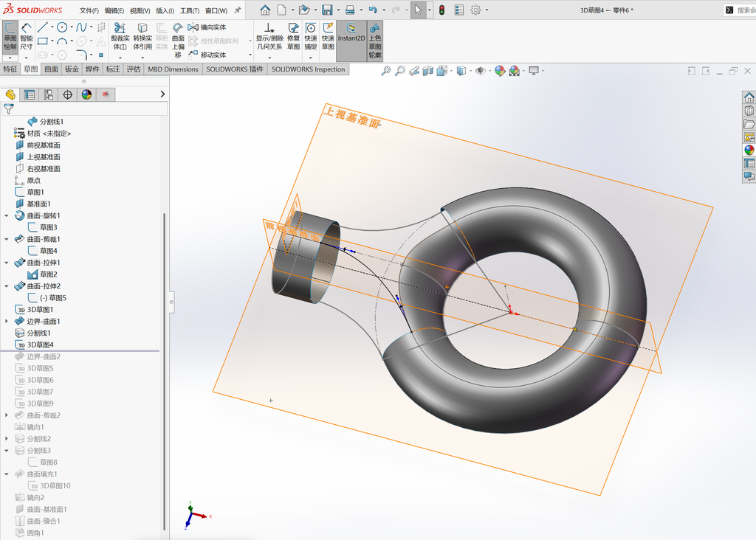The width and height of the screenshot is (756, 540).
Task: Open the DimXpertManager tab icon
Action: pyautogui.click(x=67, y=95)
